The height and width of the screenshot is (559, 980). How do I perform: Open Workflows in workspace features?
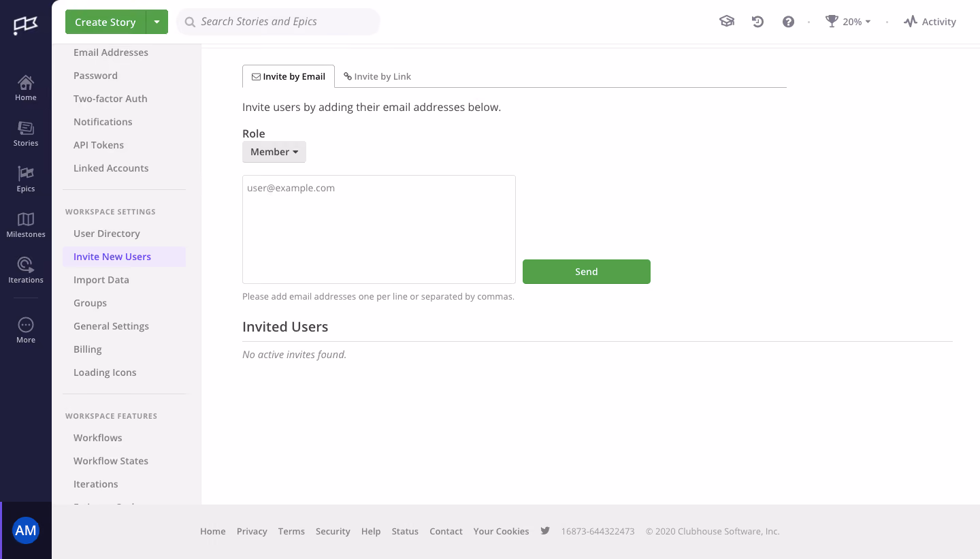[x=98, y=438]
